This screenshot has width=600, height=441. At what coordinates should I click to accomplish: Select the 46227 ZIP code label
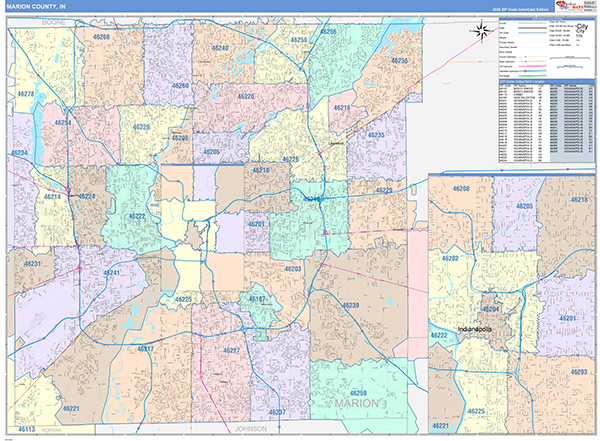[x=231, y=351]
